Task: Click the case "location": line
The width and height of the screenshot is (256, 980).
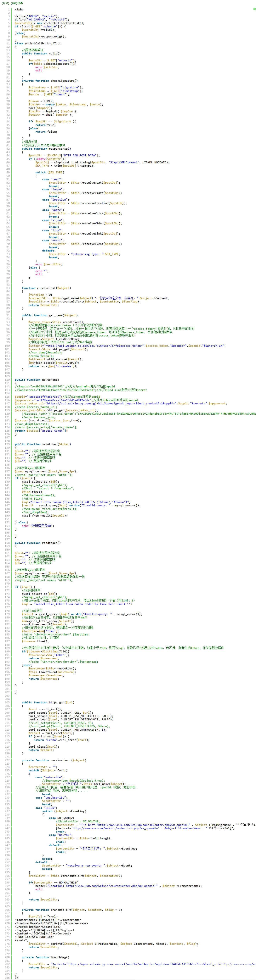Action: point(56,200)
